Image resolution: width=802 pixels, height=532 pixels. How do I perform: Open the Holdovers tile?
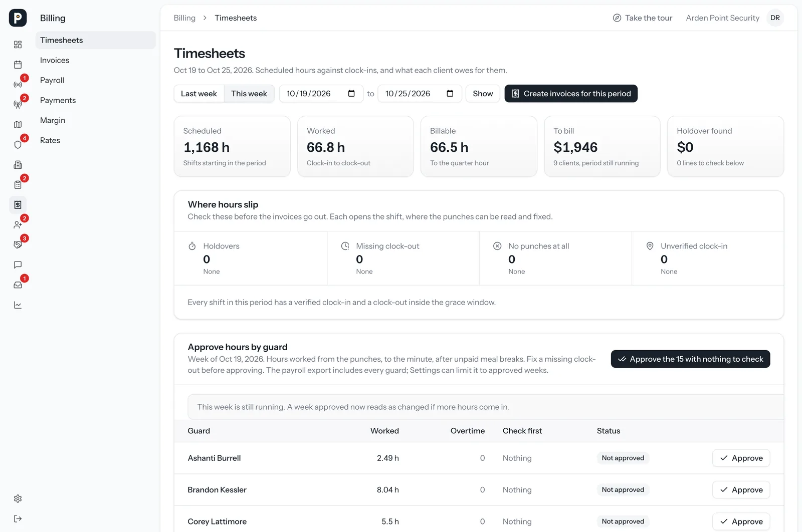251,258
